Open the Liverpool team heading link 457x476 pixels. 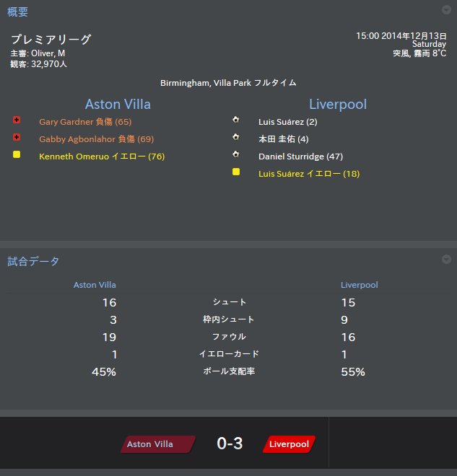pyautogui.click(x=338, y=104)
